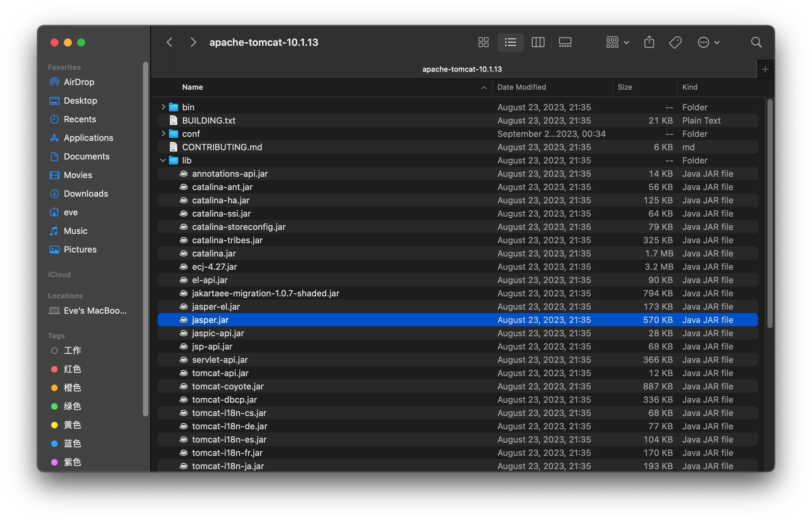
Task: Switch to icon grid view
Action: [483, 42]
